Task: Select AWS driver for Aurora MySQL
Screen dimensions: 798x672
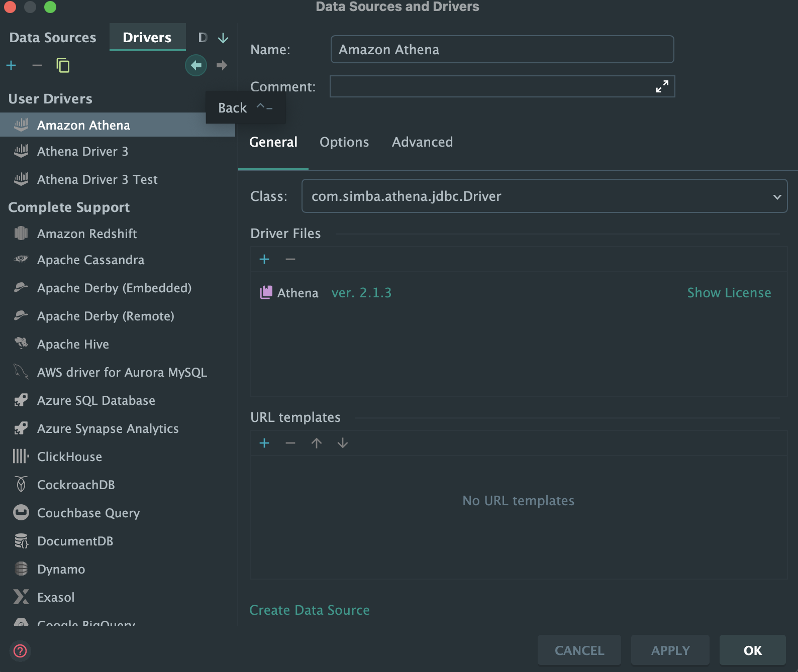Action: point(118,372)
